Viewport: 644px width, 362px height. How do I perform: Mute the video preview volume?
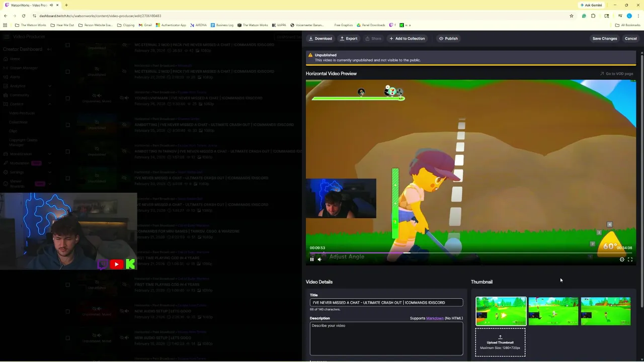tap(319, 259)
